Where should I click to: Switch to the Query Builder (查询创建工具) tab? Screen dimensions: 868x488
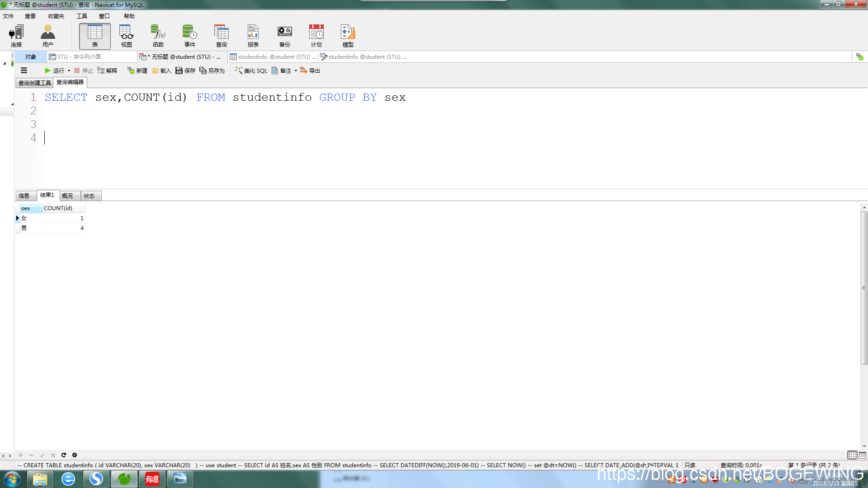tap(34, 83)
